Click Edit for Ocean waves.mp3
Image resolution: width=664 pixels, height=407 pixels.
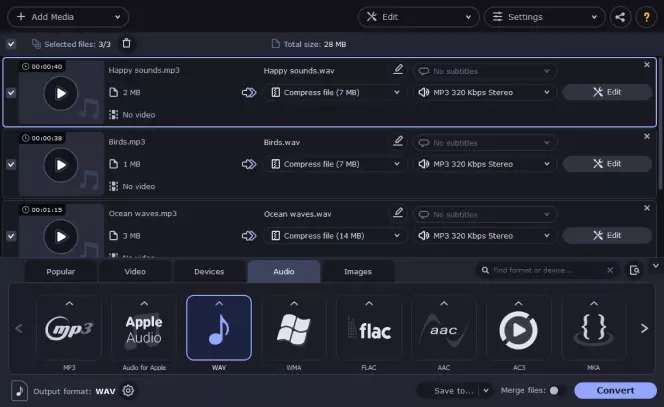(607, 235)
